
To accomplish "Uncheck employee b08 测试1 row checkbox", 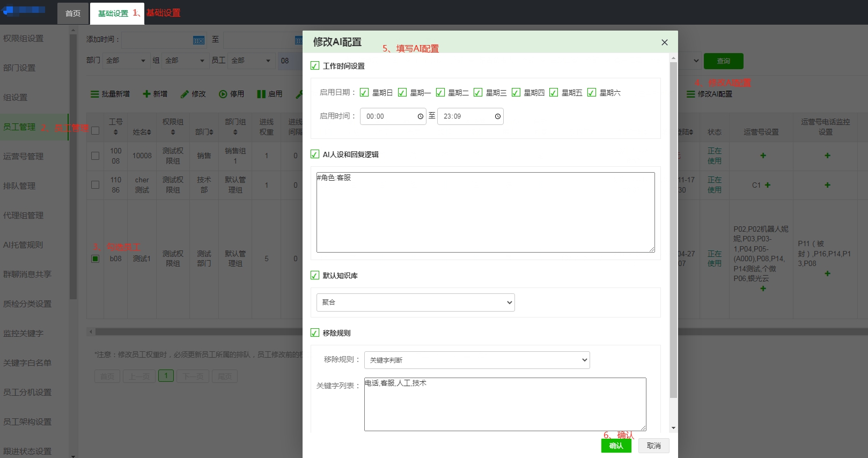I will (95, 258).
